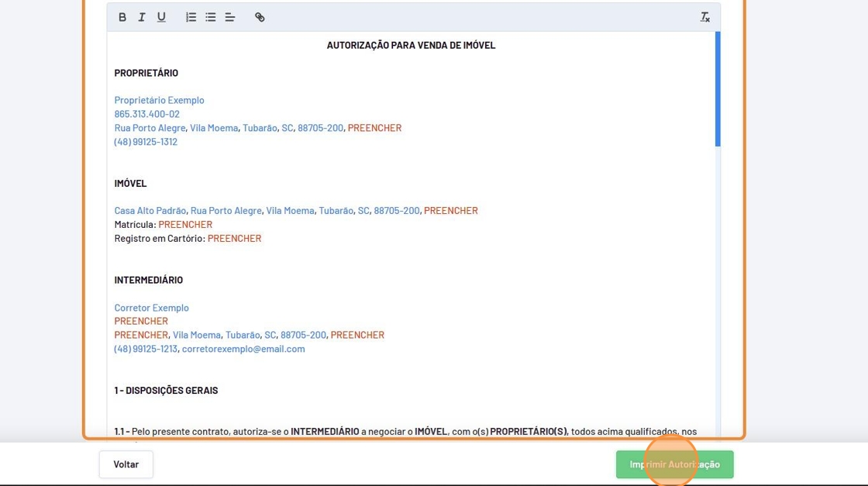Click the PREENCHER placeholder after Matrícula
The height and width of the screenshot is (486, 868).
[x=185, y=225]
